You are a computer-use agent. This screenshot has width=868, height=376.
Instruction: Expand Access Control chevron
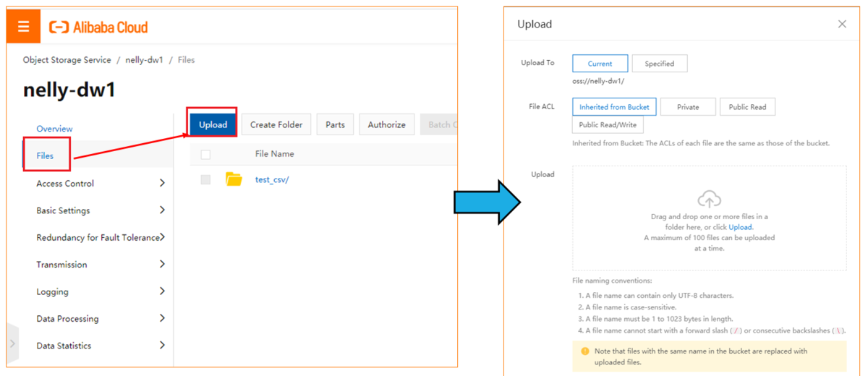[x=162, y=183]
